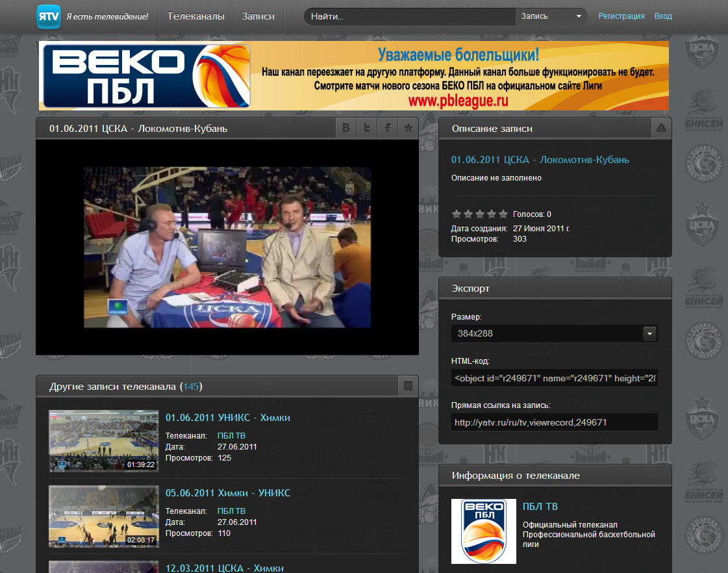
Task: Add recording to favorites star icon
Action: [x=408, y=128]
